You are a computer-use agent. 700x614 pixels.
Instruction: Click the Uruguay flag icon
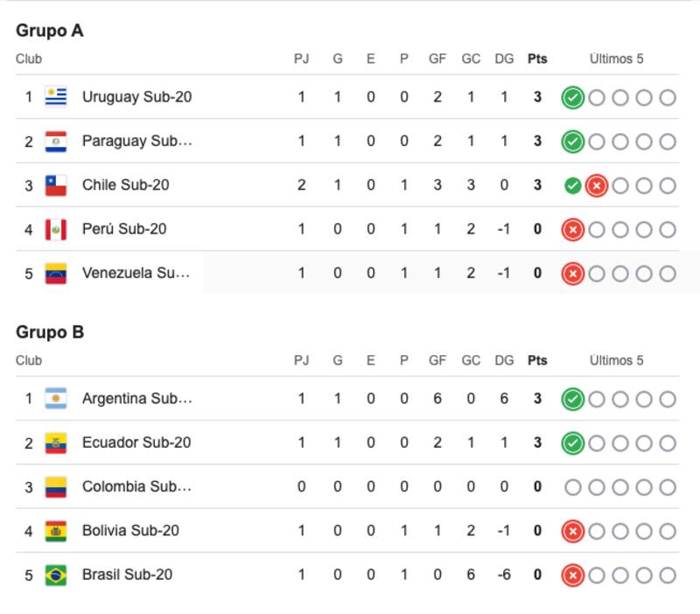click(x=56, y=97)
